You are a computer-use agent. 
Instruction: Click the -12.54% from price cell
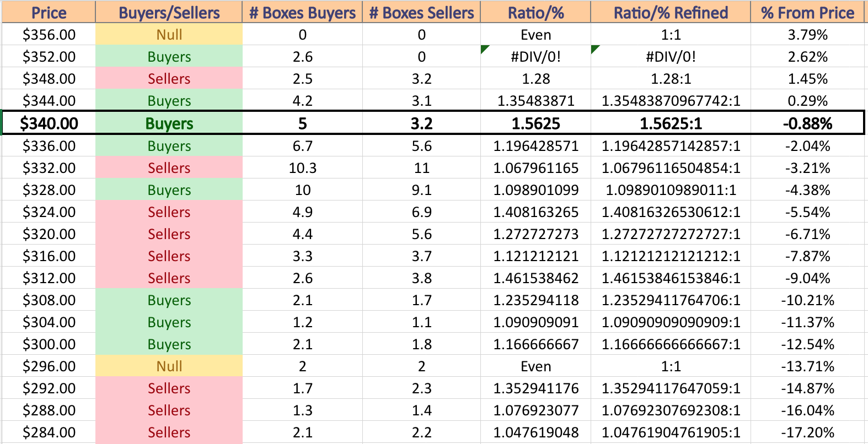[807, 344]
